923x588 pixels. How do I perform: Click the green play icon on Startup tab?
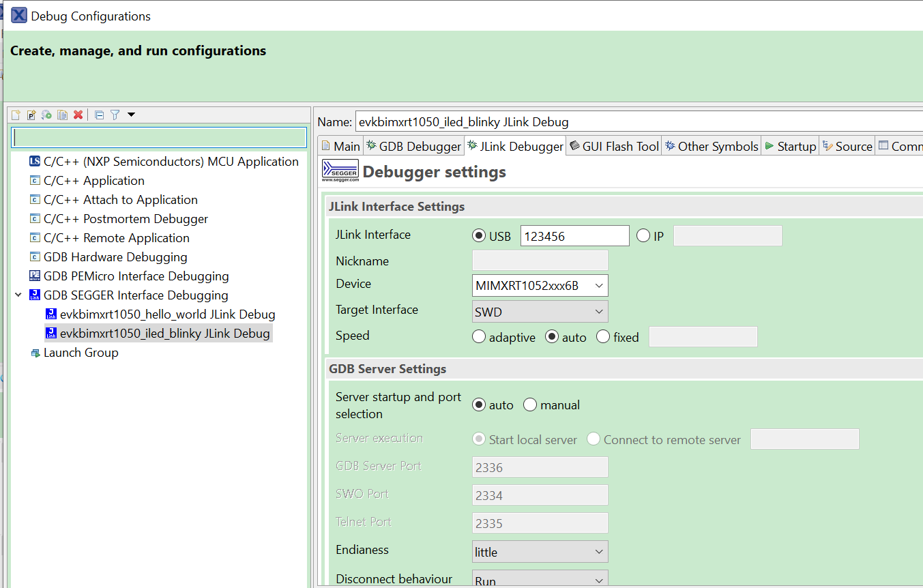(769, 146)
